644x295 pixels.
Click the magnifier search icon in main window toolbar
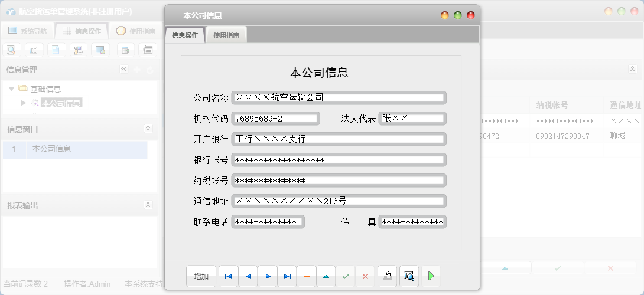point(11,50)
